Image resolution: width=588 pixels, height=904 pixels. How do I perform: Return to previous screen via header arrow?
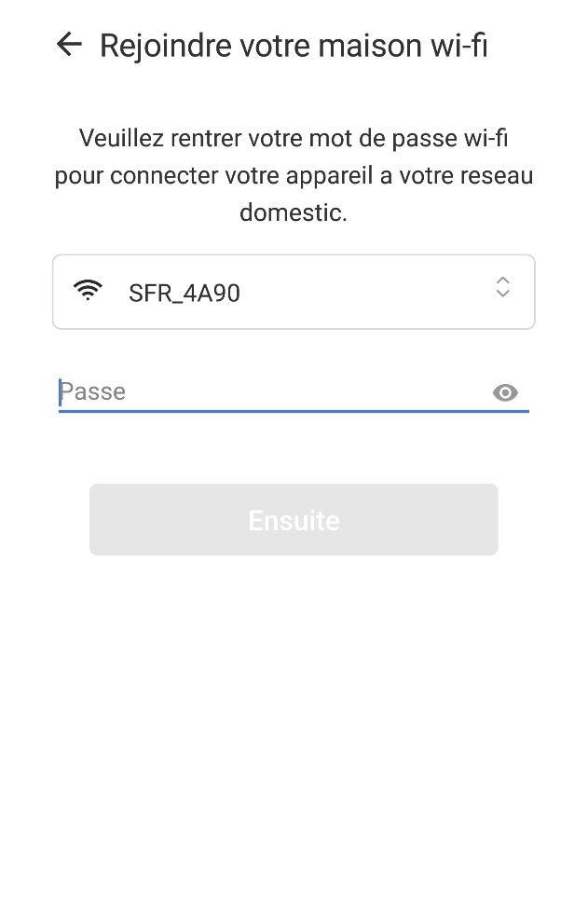pyautogui.click(x=69, y=45)
